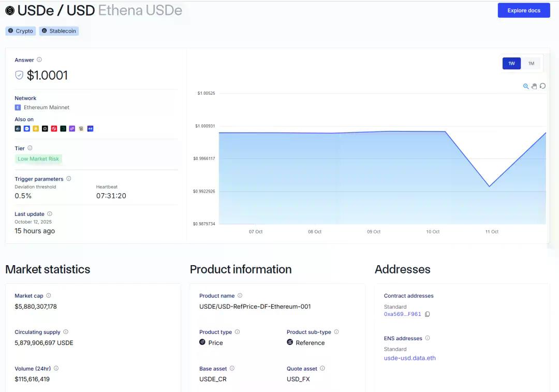Select the purple Polygon network icon

pyautogui.click(x=72, y=128)
